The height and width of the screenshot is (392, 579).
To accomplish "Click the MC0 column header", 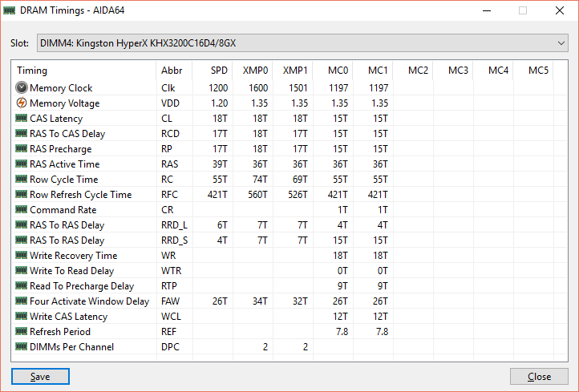I will click(338, 71).
